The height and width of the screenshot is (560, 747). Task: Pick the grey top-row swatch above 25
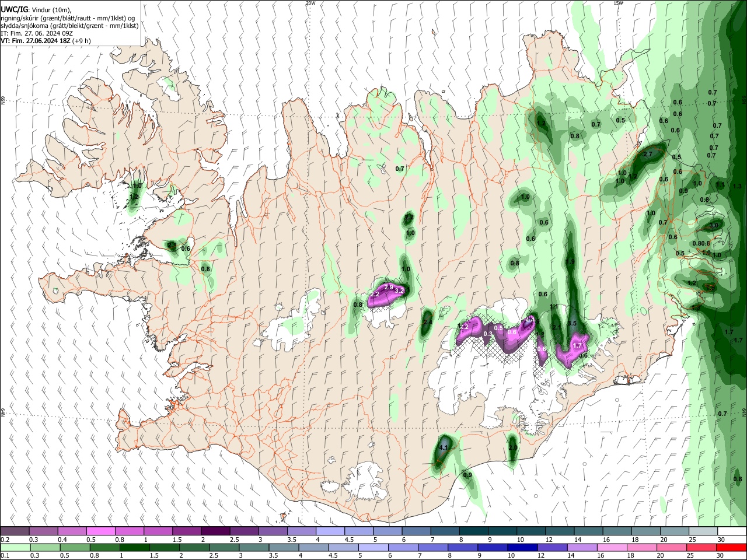click(x=703, y=531)
